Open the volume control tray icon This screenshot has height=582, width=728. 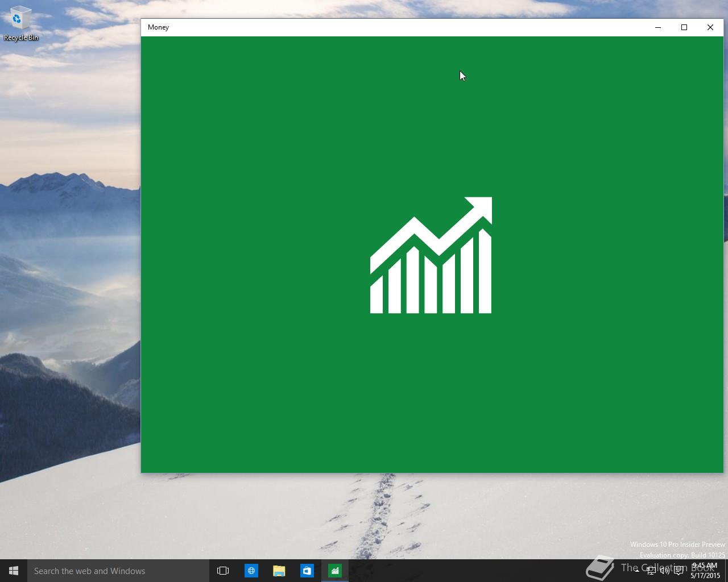(x=664, y=571)
